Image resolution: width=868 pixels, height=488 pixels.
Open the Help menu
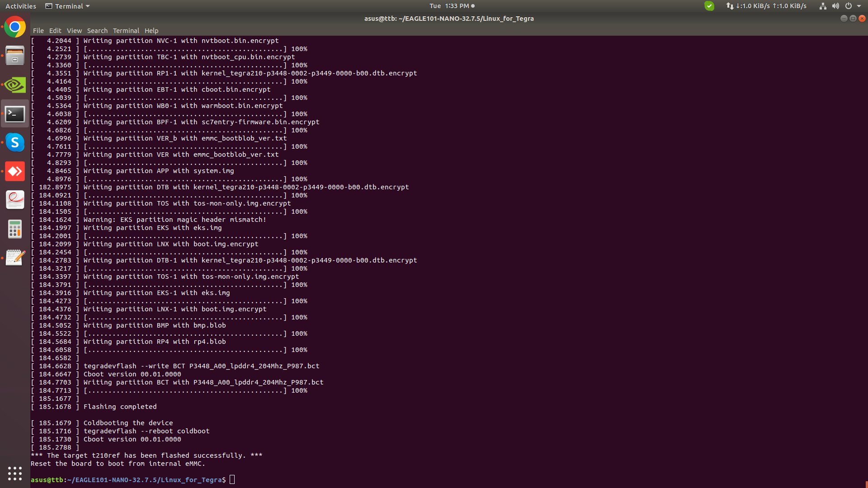click(x=151, y=31)
